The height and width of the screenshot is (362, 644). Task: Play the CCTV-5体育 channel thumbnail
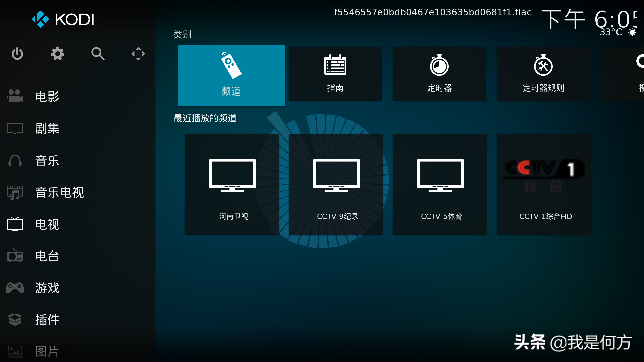440,184
